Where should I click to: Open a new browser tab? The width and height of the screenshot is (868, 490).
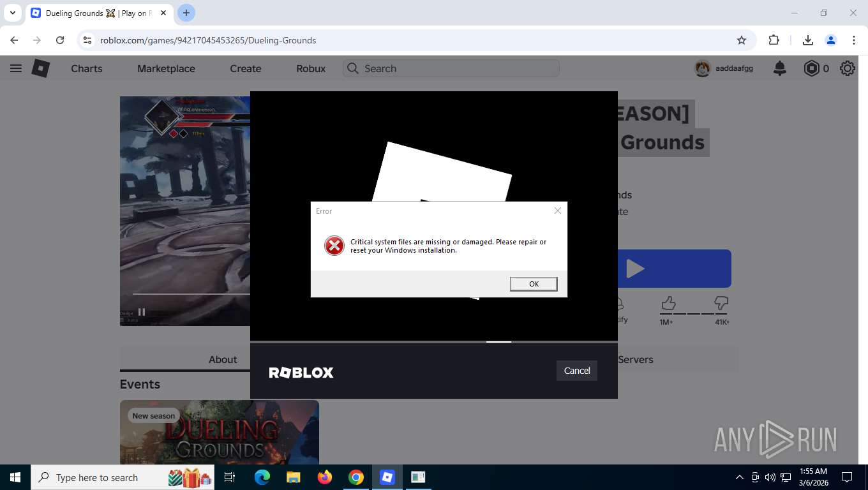coord(186,13)
